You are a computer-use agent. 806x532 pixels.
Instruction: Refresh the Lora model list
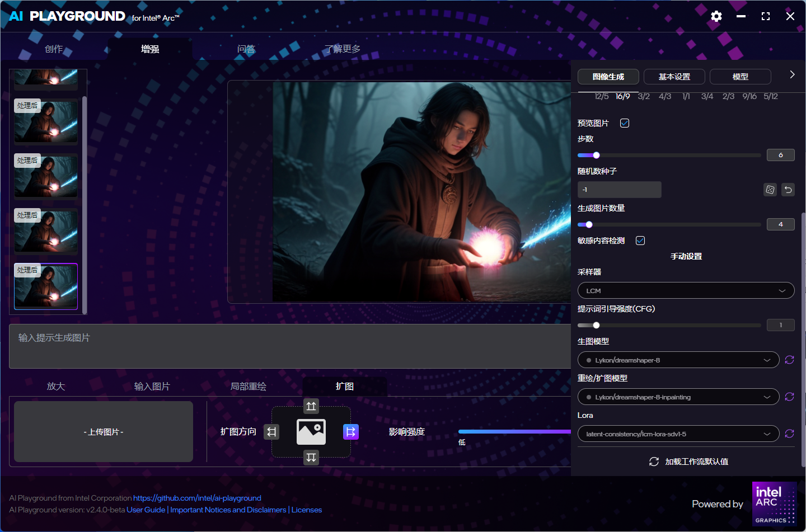pyautogui.click(x=789, y=434)
